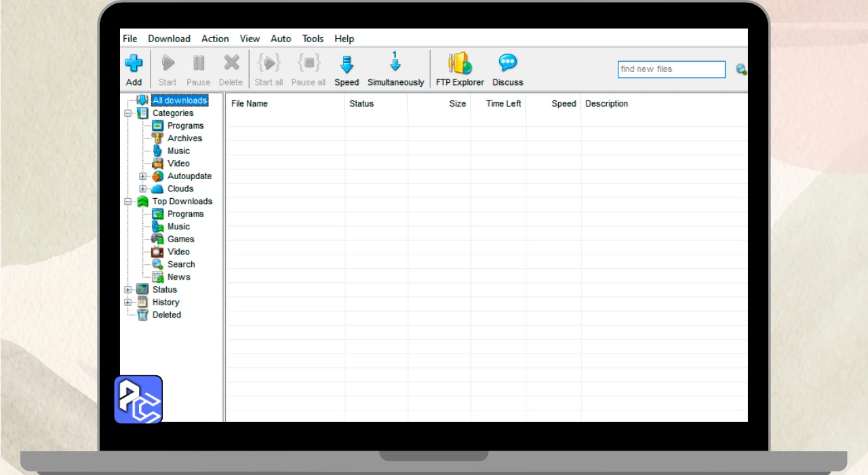Select the Top Downloads node
The image size is (868, 475).
(182, 202)
